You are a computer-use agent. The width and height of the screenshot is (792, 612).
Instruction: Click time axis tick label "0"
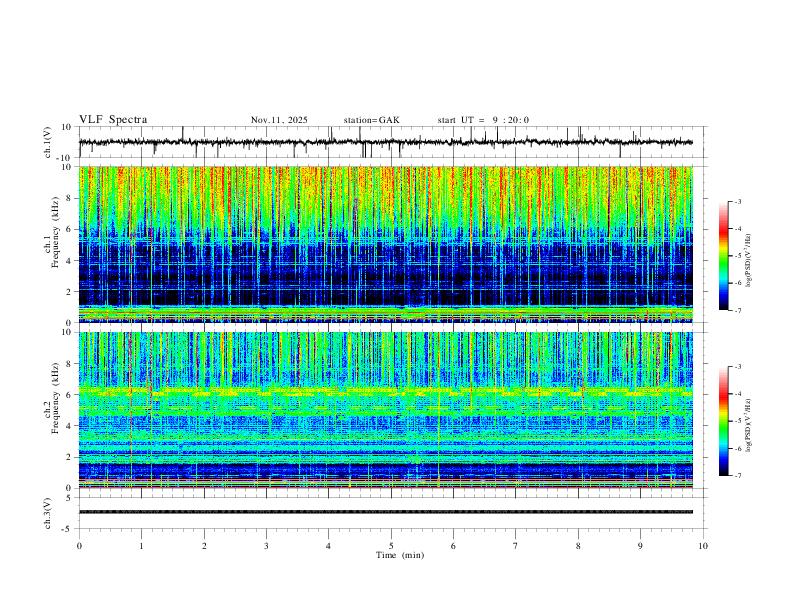click(79, 546)
